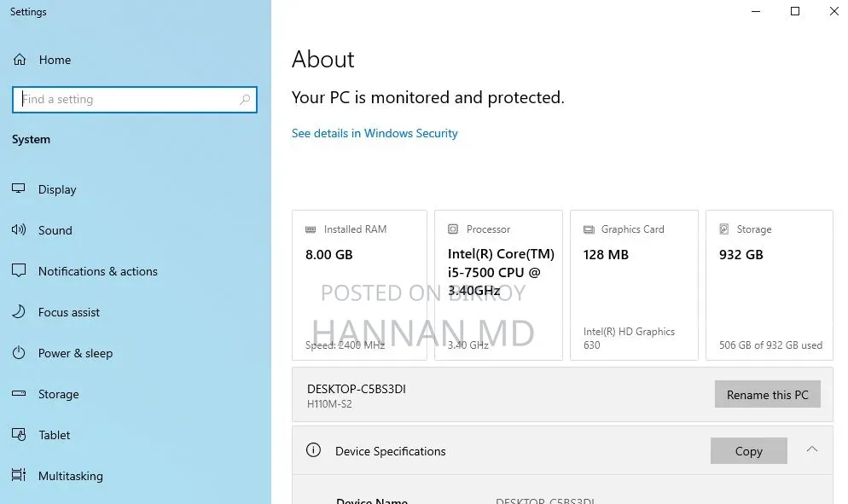Click the Home icon in sidebar
Image resolution: width=848 pixels, height=504 pixels.
(20, 60)
